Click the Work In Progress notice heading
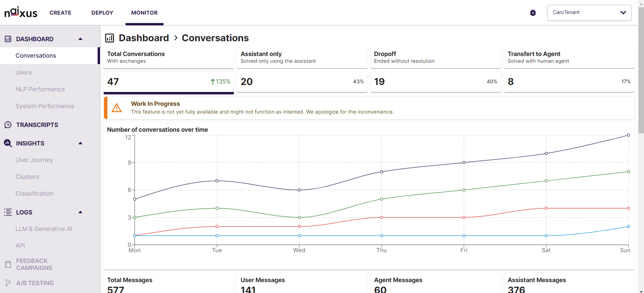The height and width of the screenshot is (293, 644). point(155,104)
